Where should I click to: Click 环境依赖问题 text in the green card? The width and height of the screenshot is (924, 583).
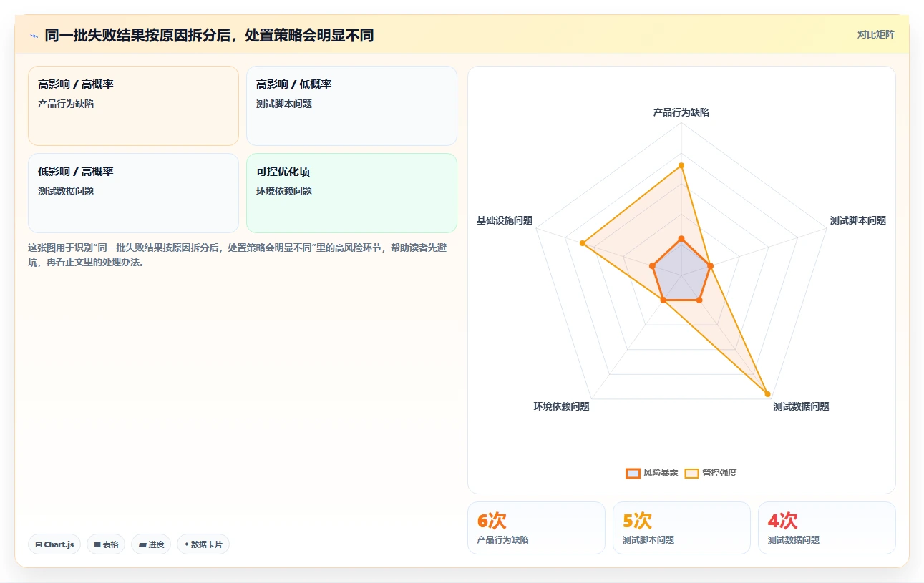[x=284, y=191]
